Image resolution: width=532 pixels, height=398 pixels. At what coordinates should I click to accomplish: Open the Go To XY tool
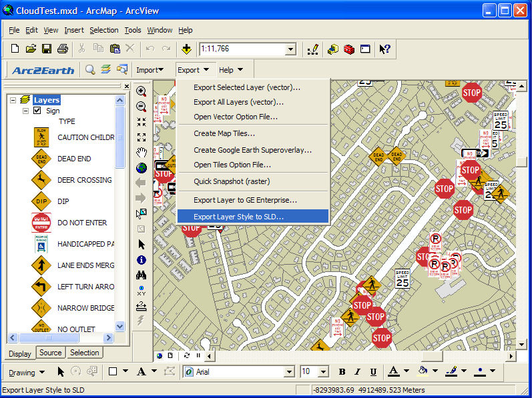(142, 291)
